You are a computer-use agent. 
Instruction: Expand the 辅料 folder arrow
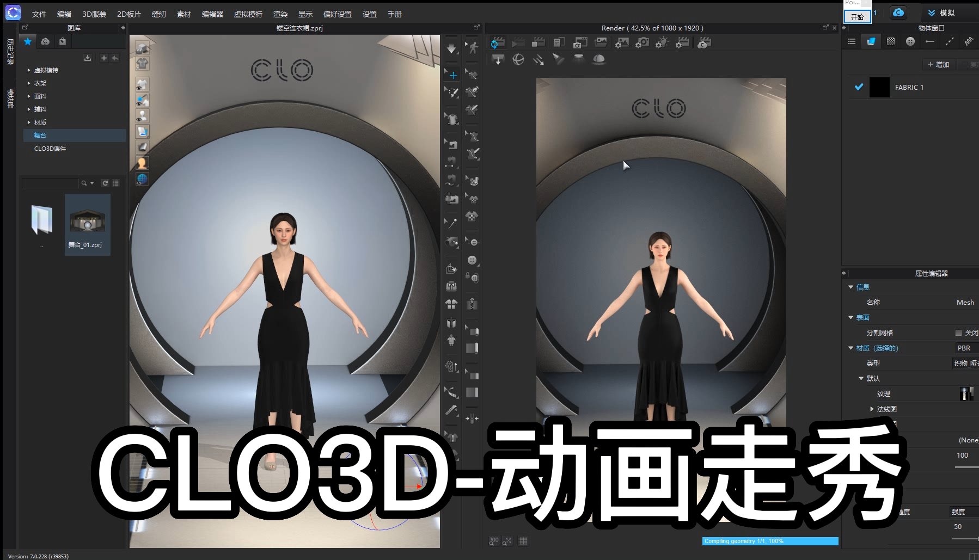coord(29,109)
